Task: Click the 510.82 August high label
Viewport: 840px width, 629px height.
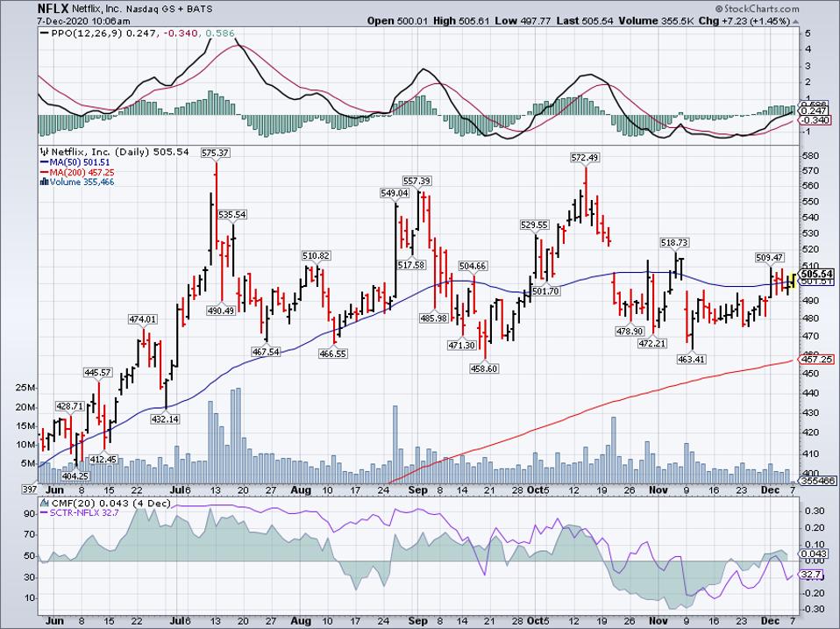Action: [316, 256]
